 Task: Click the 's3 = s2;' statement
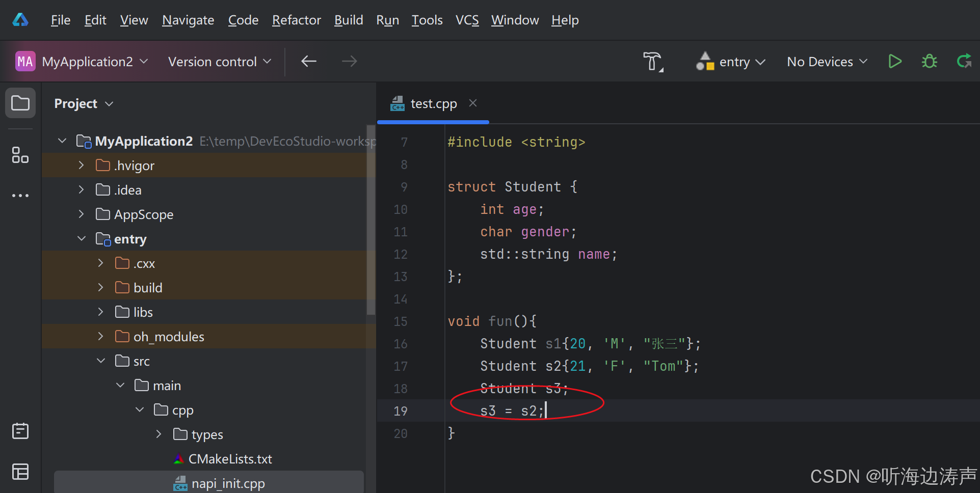[x=512, y=411]
